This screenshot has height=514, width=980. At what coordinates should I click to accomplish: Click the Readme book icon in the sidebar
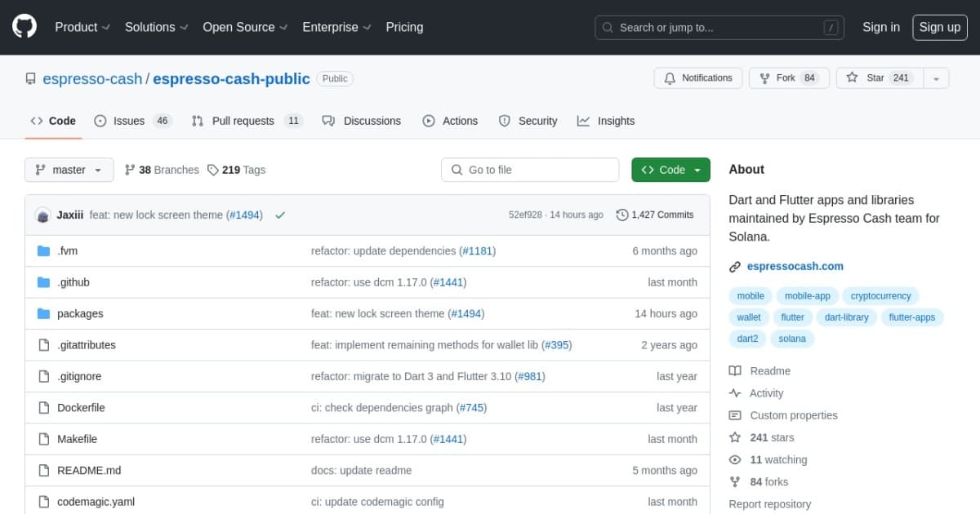pyautogui.click(x=735, y=370)
